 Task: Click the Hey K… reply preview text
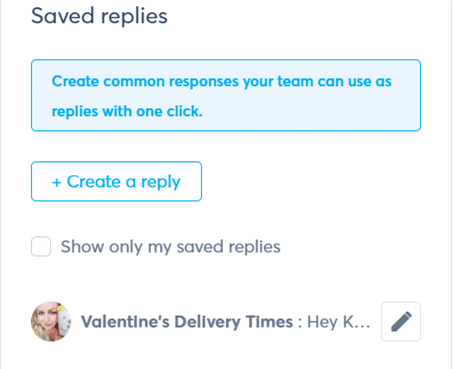click(x=338, y=322)
